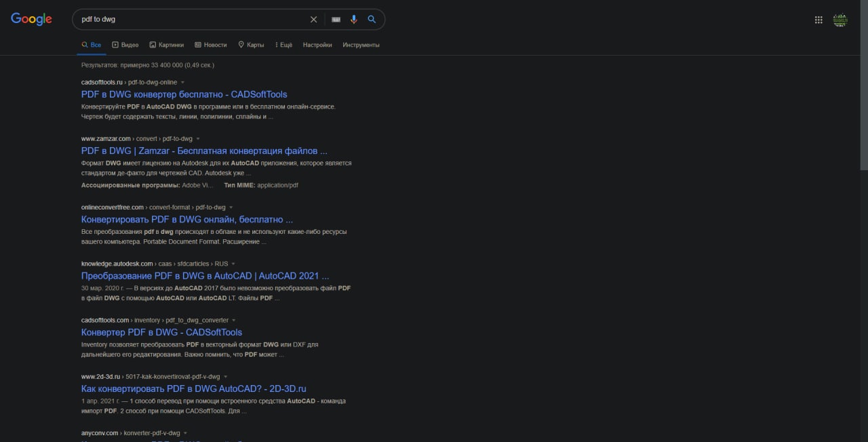Expand dropdown arrow next to cadsofttools.ru pdf-to-dwg-online
868x442 pixels.
click(x=182, y=83)
